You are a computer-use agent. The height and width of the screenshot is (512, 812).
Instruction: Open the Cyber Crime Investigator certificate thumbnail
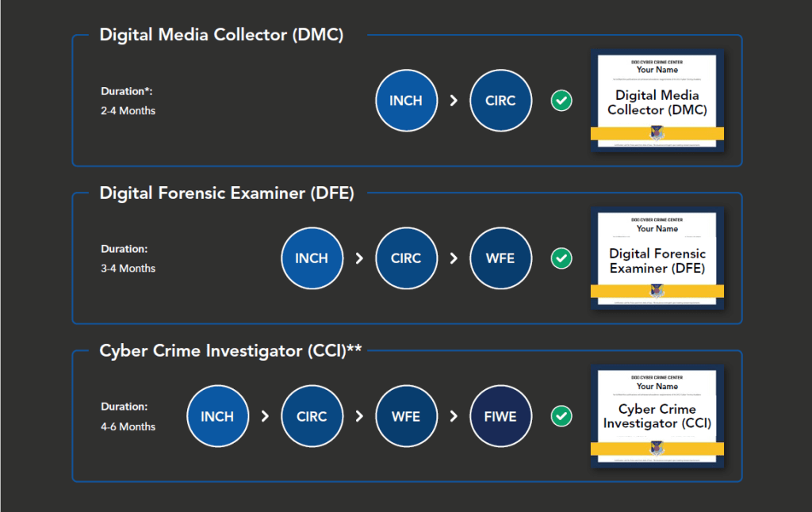tap(657, 416)
